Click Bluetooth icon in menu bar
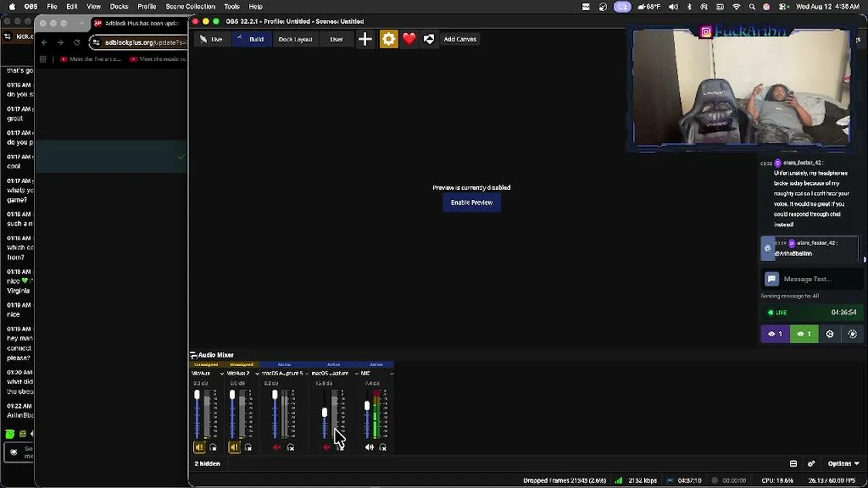This screenshot has height=488, width=868. pyautogui.click(x=689, y=7)
